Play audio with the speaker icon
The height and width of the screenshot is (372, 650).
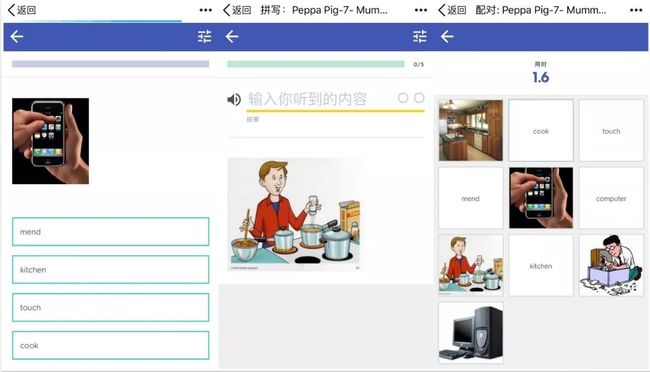pos(234,99)
